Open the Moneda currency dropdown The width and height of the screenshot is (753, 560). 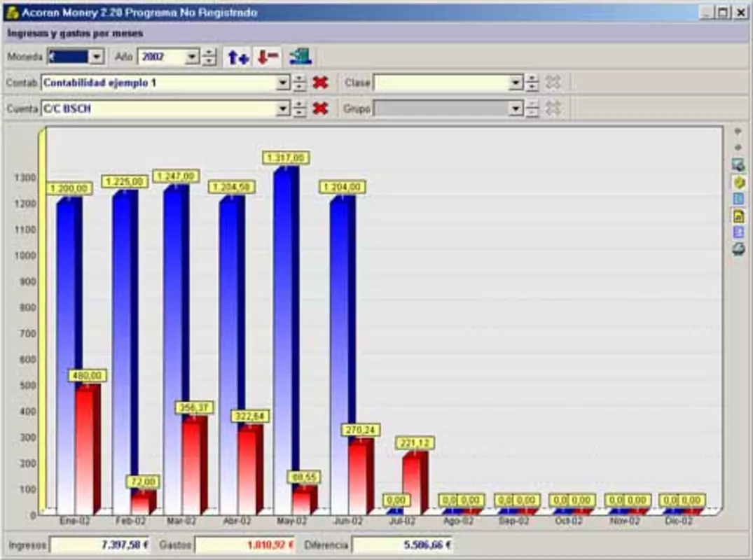coord(97,57)
